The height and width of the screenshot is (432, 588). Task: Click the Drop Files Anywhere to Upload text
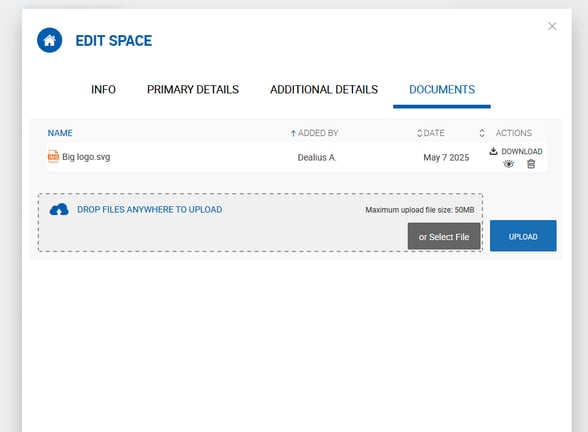tap(150, 210)
